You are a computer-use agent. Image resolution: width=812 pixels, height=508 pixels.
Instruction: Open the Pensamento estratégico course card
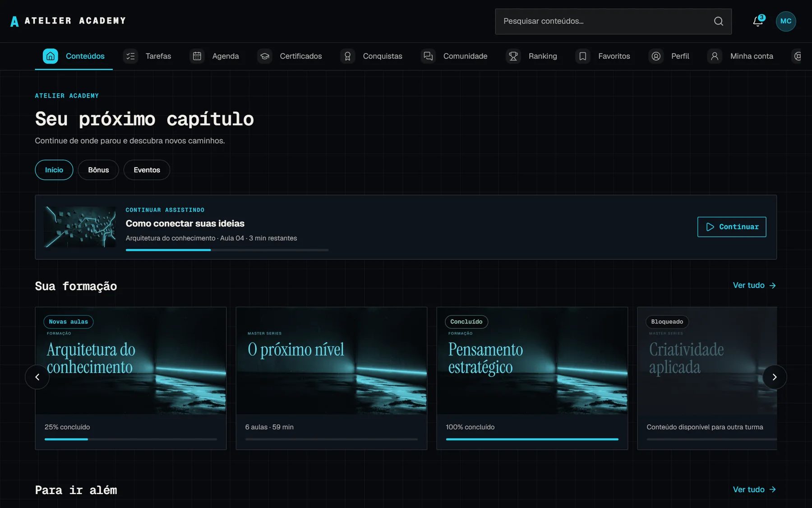[532, 378]
